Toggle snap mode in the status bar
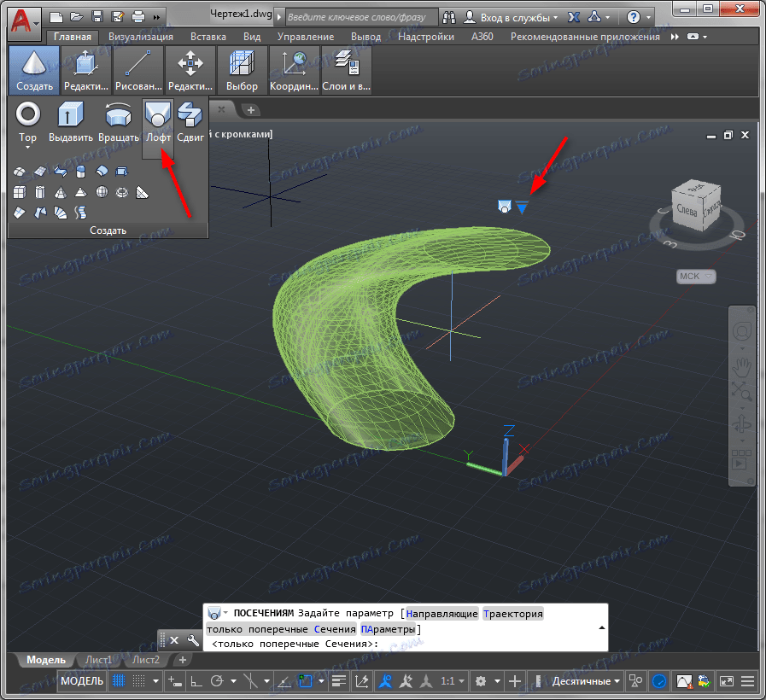This screenshot has width=766, height=700. click(138, 681)
